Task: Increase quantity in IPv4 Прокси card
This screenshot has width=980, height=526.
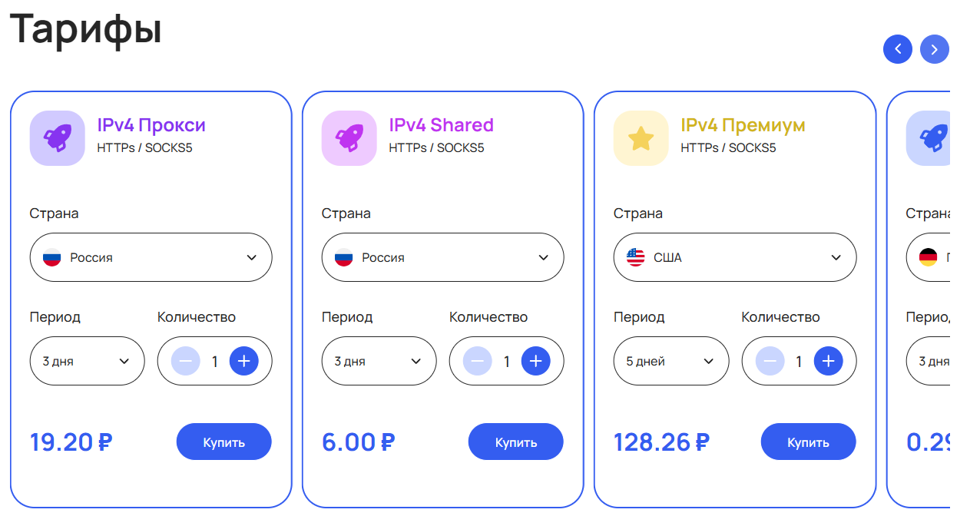Action: tap(244, 361)
